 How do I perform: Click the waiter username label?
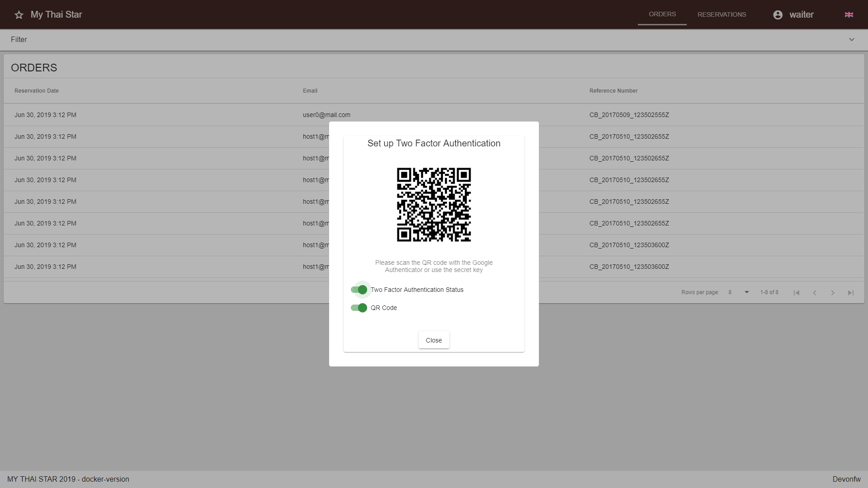[x=802, y=14]
